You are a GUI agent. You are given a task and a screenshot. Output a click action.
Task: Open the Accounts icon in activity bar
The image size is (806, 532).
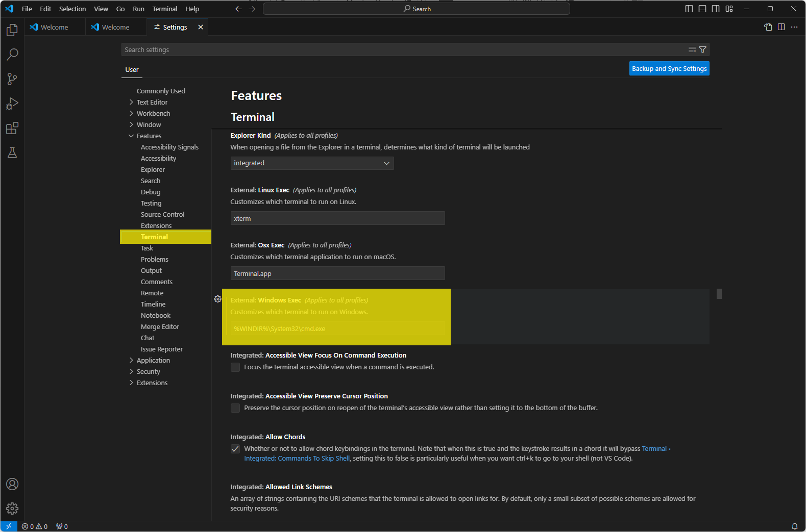(x=12, y=484)
